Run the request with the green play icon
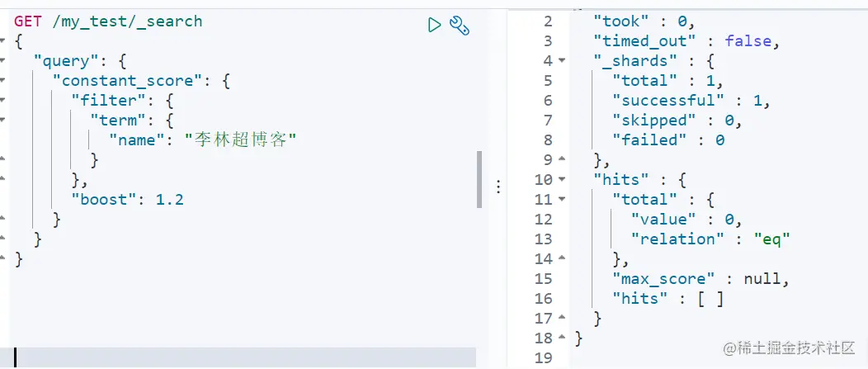Screen dimensions: 868x369 (435, 25)
